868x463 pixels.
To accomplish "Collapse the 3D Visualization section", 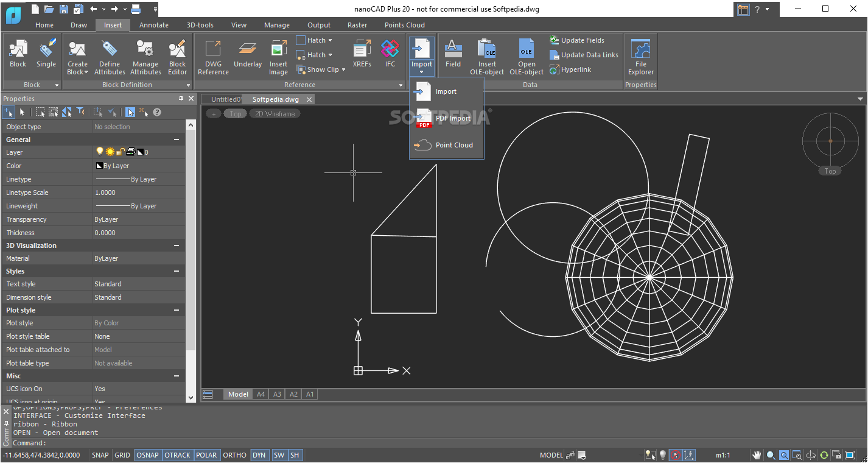I will (177, 246).
